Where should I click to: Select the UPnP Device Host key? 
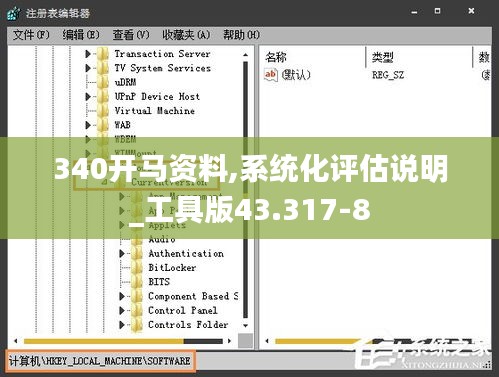[x=157, y=97]
